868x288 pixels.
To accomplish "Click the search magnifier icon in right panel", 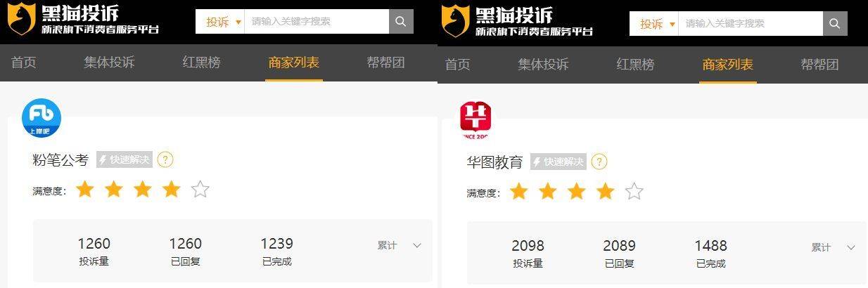I will pyautogui.click(x=835, y=24).
